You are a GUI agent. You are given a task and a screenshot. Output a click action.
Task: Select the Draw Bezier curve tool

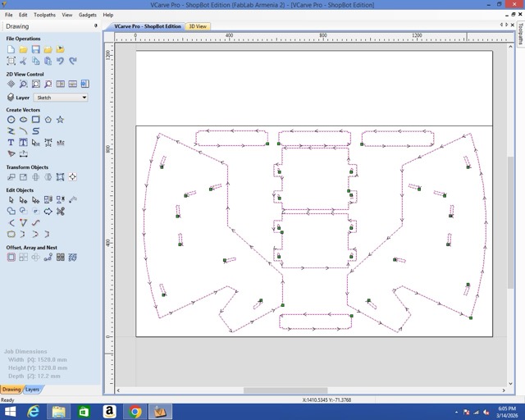point(35,131)
